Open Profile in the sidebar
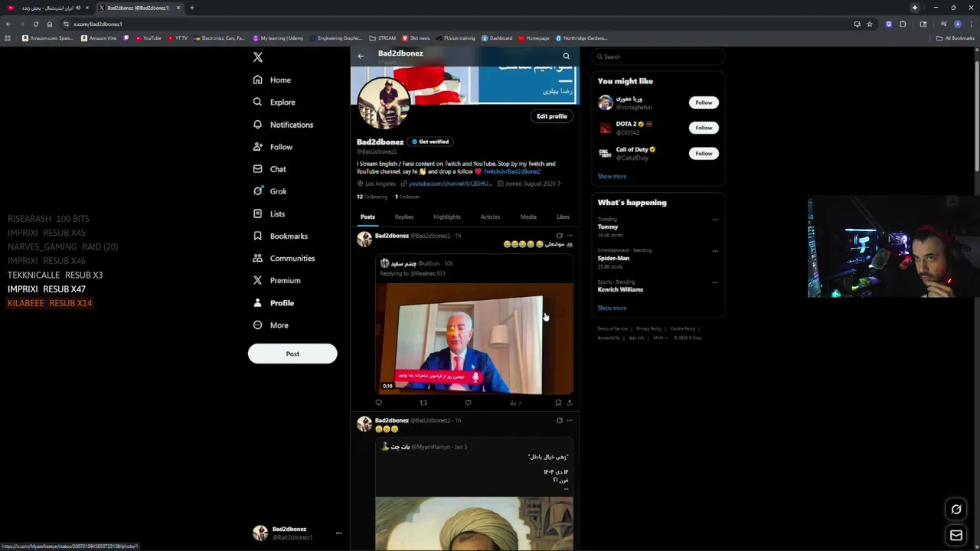Image resolution: width=980 pixels, height=551 pixels. point(273,303)
